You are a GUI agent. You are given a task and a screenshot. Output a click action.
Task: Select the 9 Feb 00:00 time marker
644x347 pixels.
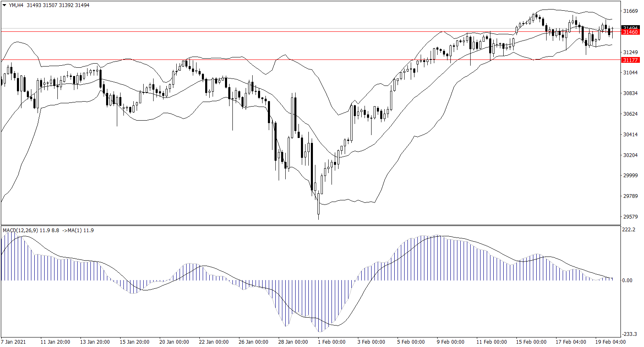point(451,342)
